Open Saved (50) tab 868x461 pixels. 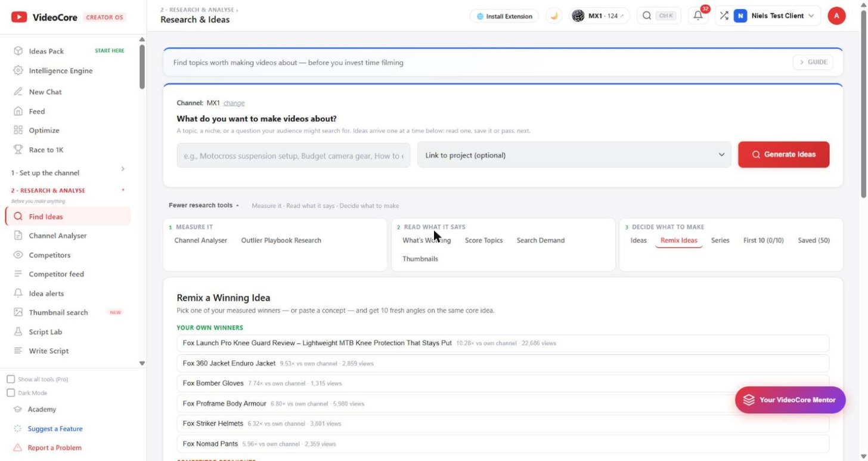814,240
